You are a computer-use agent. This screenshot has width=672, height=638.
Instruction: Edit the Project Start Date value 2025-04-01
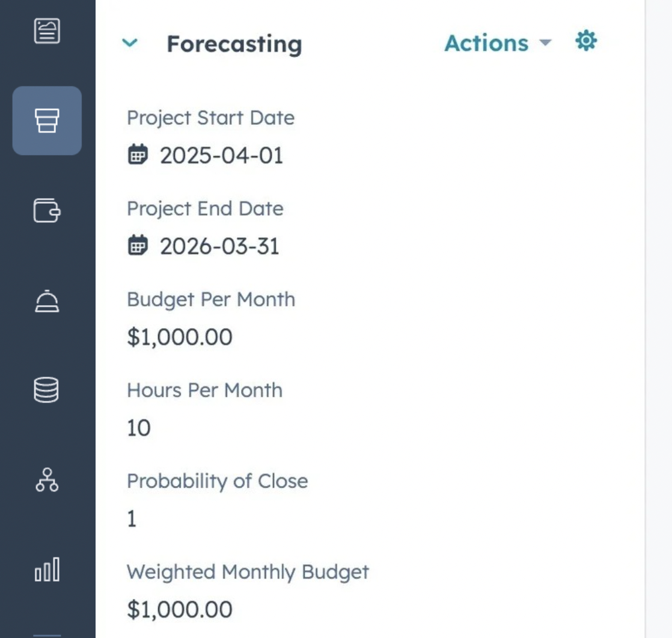(221, 156)
